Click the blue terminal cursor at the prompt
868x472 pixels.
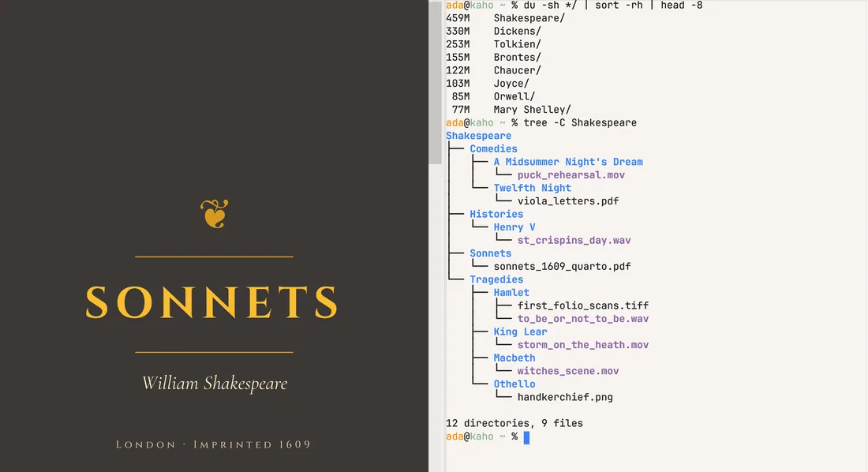[526, 437]
